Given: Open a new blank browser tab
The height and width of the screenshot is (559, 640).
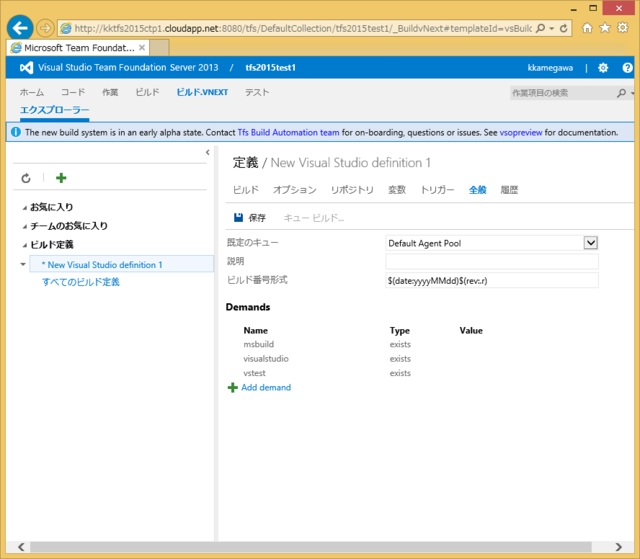Looking at the screenshot, I should click(159, 48).
